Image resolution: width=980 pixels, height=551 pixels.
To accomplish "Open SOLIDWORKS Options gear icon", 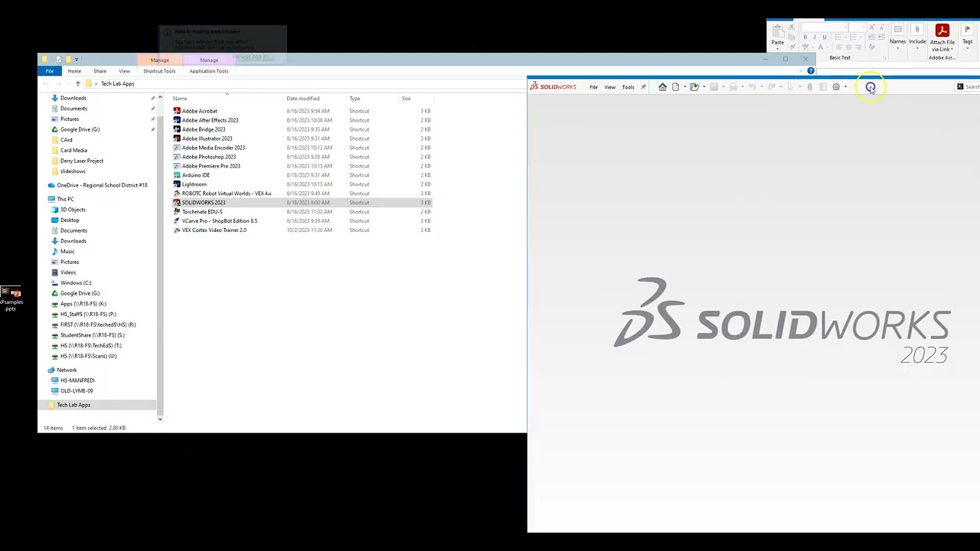I will (x=836, y=87).
